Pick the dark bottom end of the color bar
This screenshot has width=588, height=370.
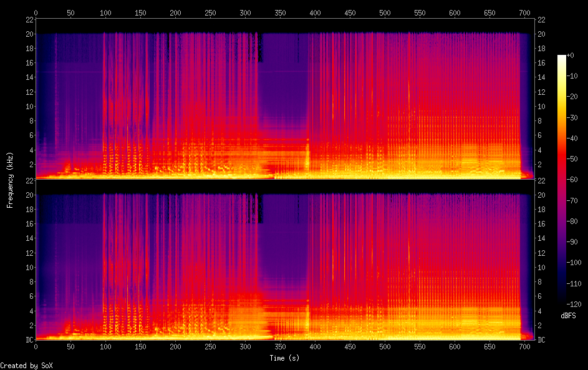pos(562,303)
